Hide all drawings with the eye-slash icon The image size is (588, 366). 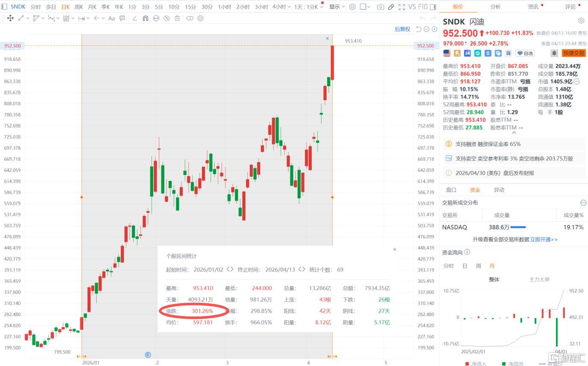(x=167, y=18)
